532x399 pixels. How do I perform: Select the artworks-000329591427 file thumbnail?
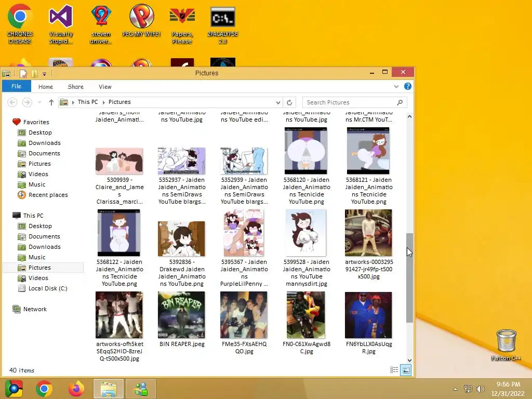tap(368, 233)
